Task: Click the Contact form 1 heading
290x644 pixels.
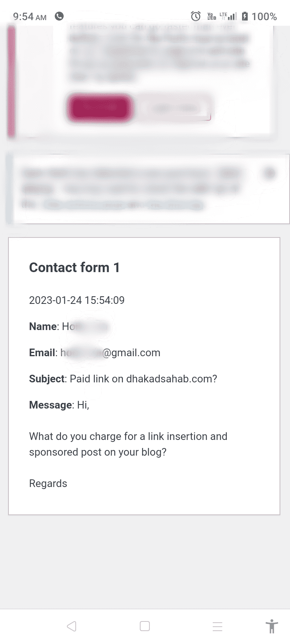Action: pyautogui.click(x=75, y=268)
